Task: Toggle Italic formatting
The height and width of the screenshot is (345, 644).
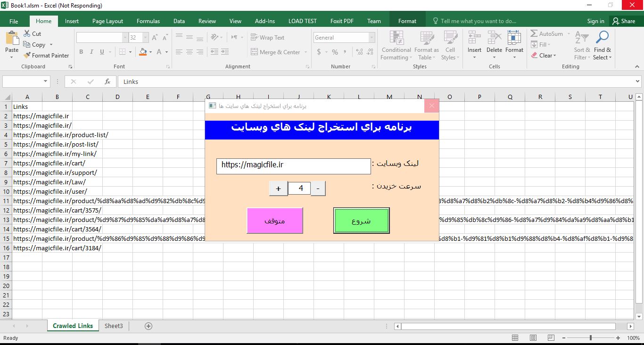Action: [x=91, y=52]
